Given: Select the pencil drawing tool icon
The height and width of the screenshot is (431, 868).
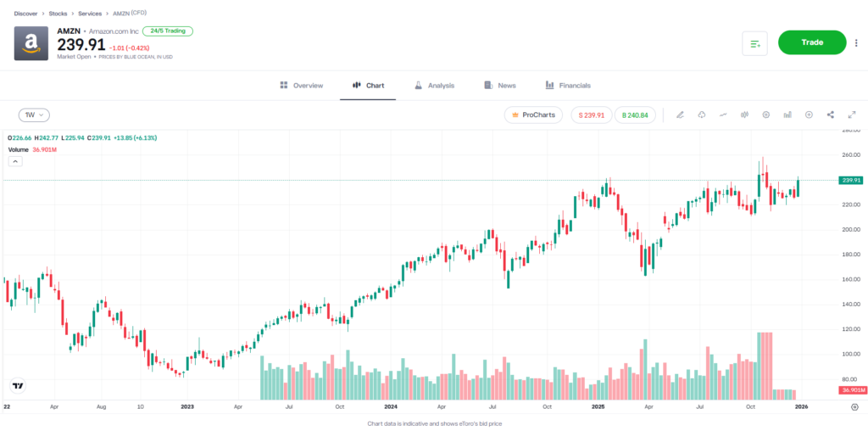Looking at the screenshot, I should click(680, 115).
